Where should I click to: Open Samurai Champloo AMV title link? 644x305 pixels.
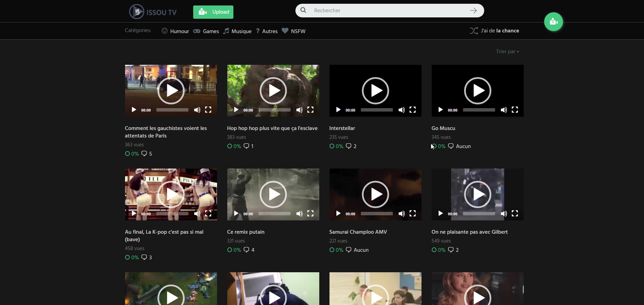click(x=358, y=232)
